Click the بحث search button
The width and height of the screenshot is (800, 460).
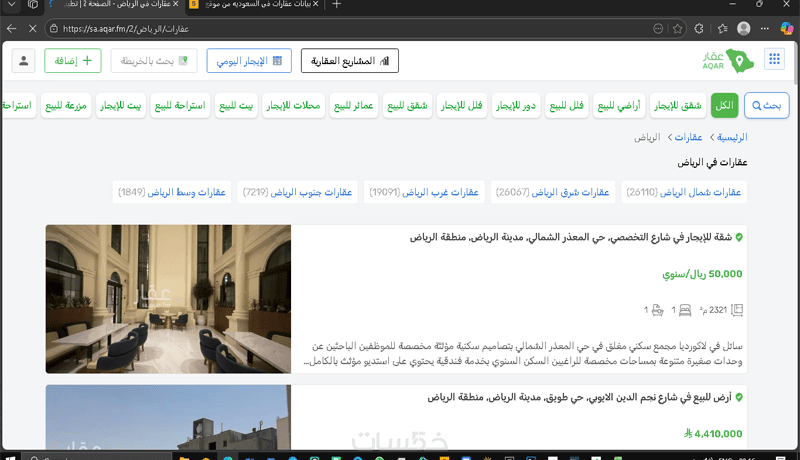pos(766,105)
